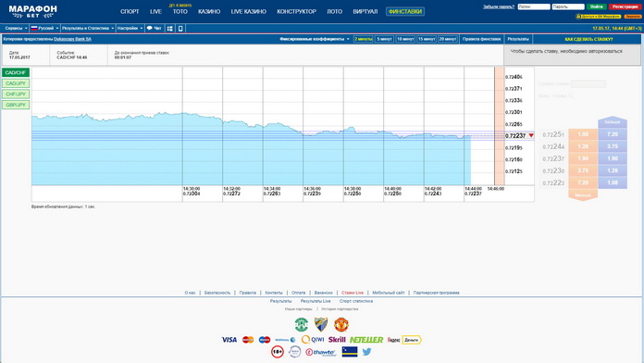
Task: Expand Результаты и Статистика dropdown
Action: pyautogui.click(x=88, y=29)
